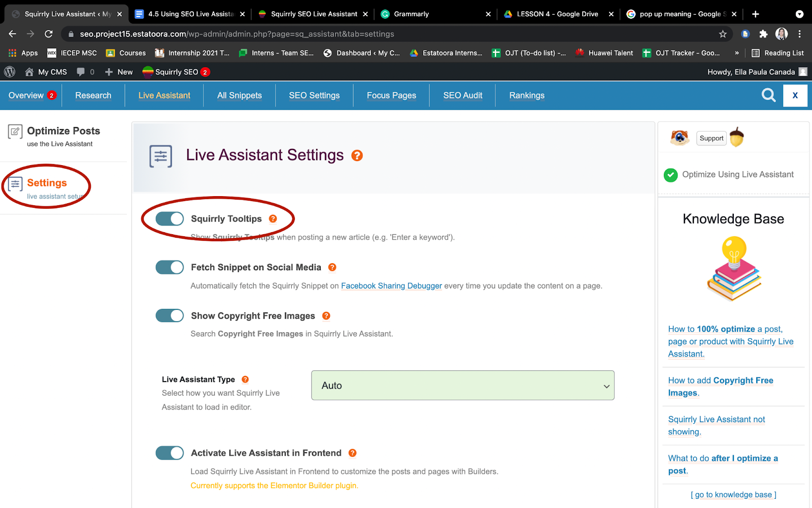This screenshot has width=812, height=508.
Task: Click the blue extension icon beside the star
Action: coord(746,34)
